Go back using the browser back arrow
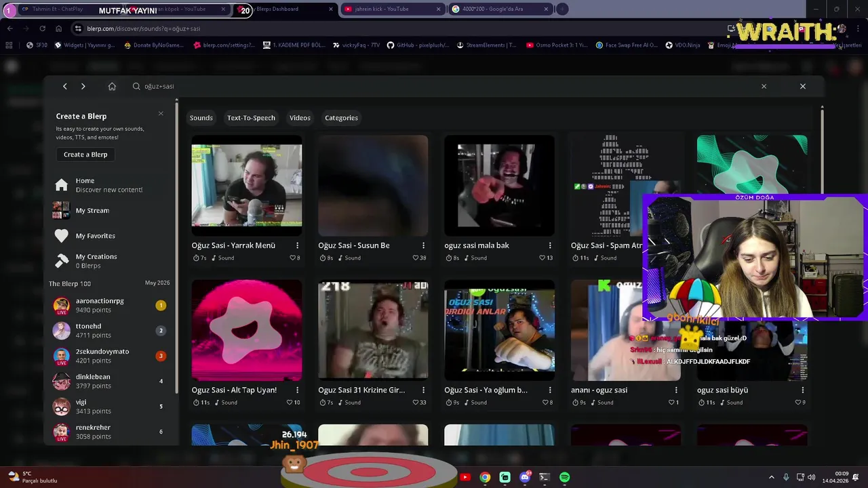Screen dimensions: 868x488 pos(9,28)
